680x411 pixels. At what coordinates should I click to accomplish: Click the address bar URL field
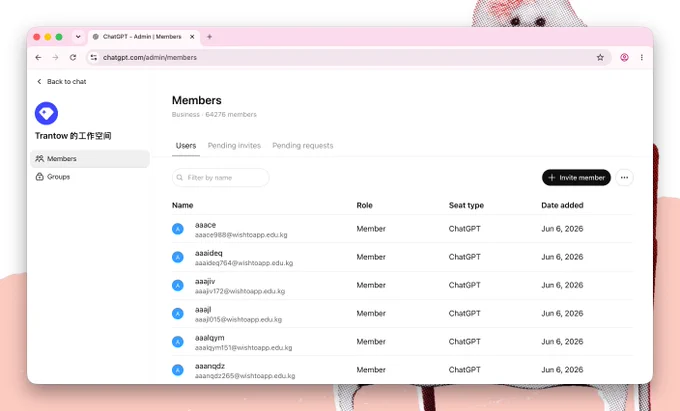tap(347, 57)
